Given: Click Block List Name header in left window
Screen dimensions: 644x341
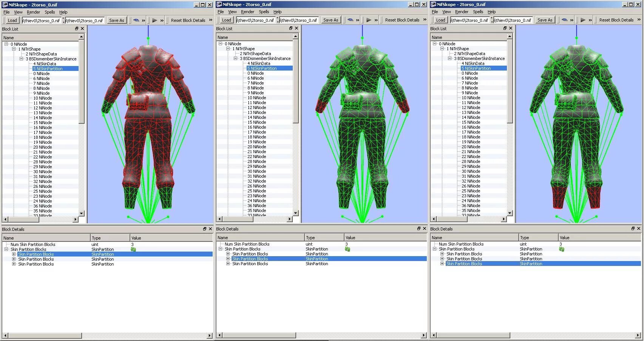Looking at the screenshot, I should tap(40, 38).
